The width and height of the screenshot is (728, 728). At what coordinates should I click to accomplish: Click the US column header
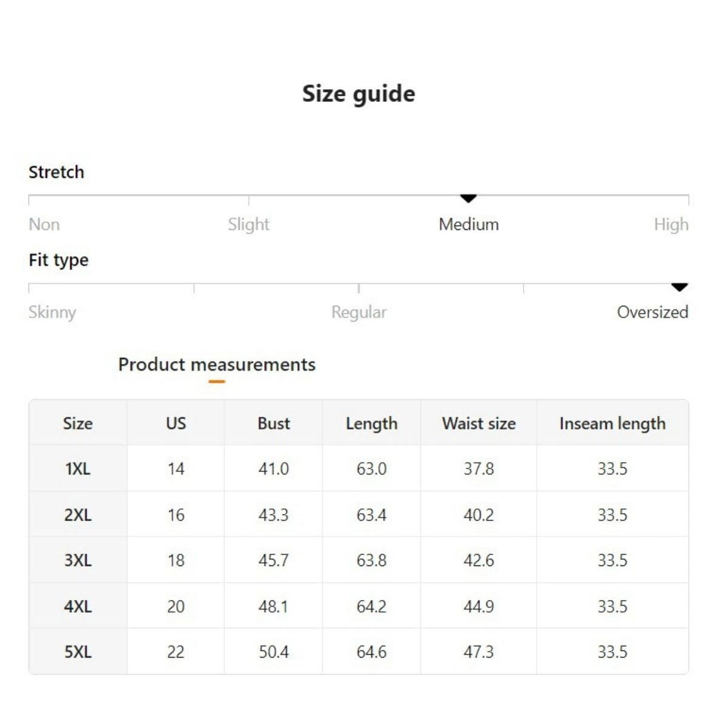(176, 423)
